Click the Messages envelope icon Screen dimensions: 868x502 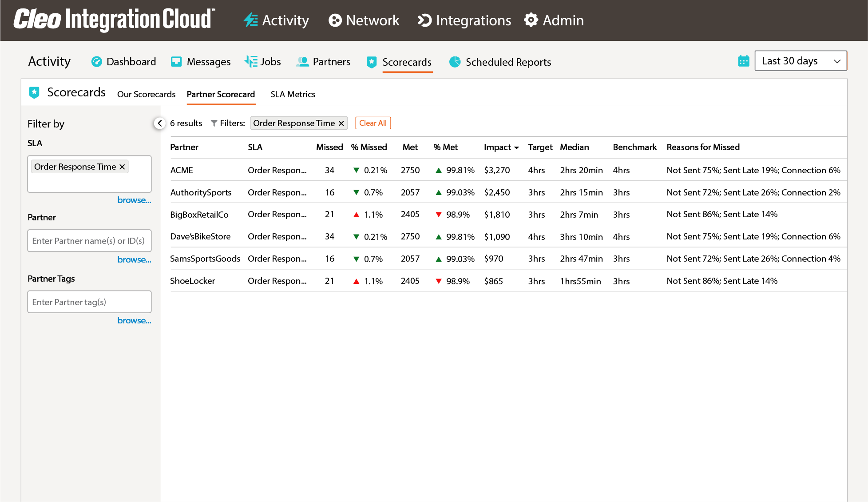pos(176,62)
